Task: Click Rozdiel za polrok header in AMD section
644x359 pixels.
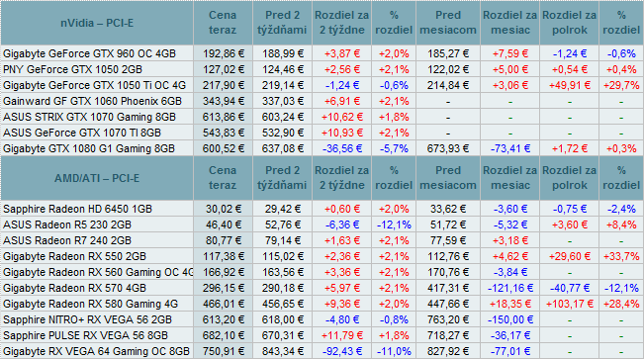Action: (x=569, y=178)
